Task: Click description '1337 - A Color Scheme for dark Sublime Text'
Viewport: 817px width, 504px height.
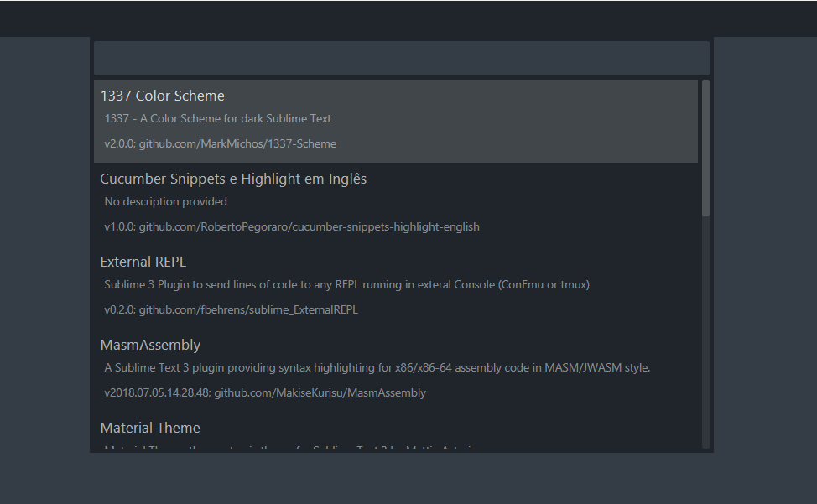Action: [218, 119]
